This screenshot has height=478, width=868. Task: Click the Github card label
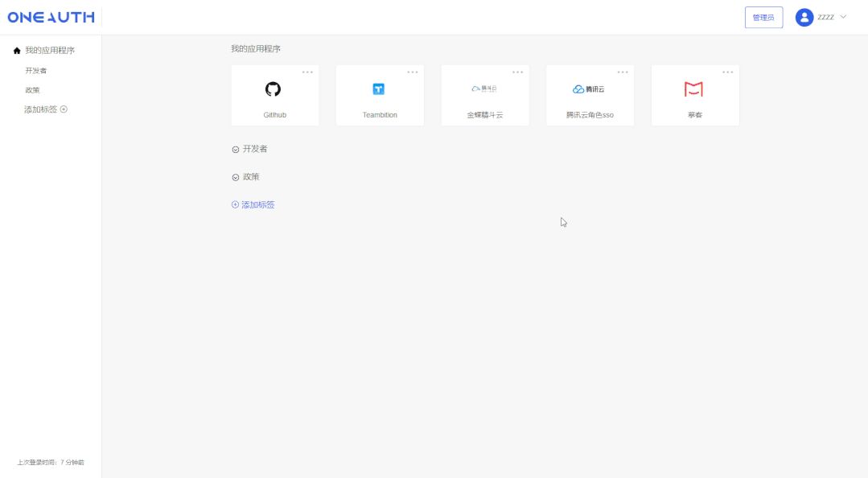pos(274,114)
